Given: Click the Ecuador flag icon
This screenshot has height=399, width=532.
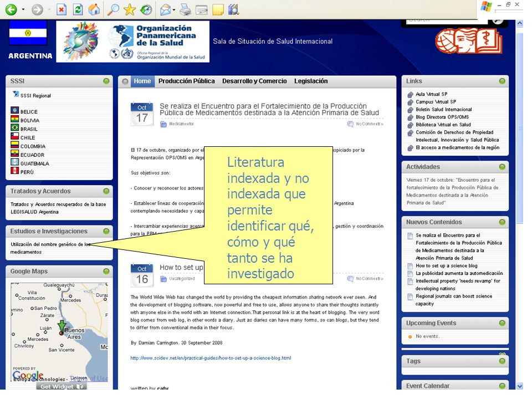Looking at the screenshot, I should pyautogui.click(x=14, y=153).
